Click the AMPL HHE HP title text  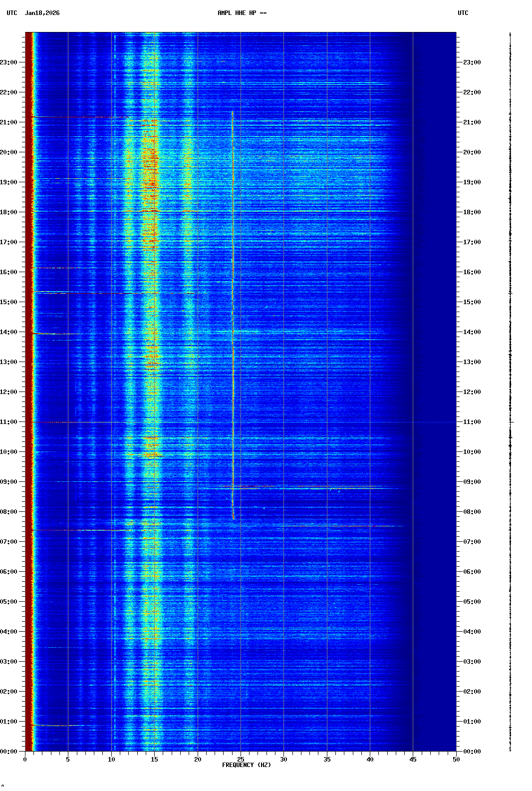pyautogui.click(x=242, y=13)
